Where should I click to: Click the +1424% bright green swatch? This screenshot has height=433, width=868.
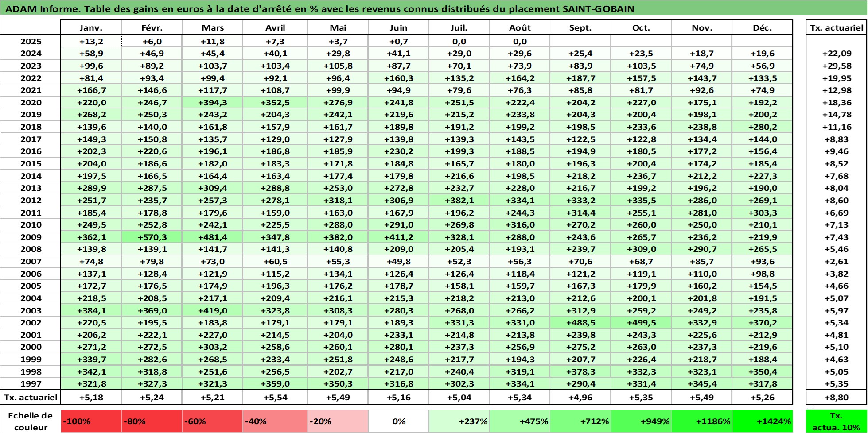tap(763, 421)
